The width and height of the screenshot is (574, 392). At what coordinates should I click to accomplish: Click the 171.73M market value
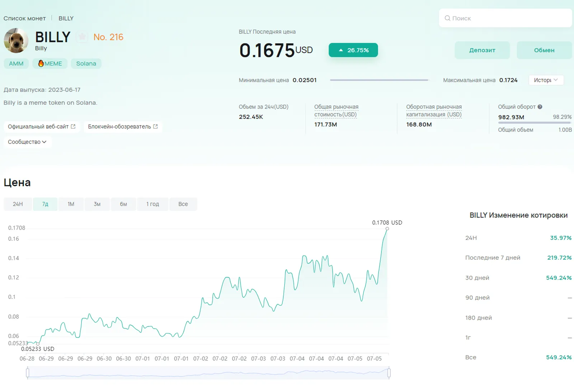325,124
